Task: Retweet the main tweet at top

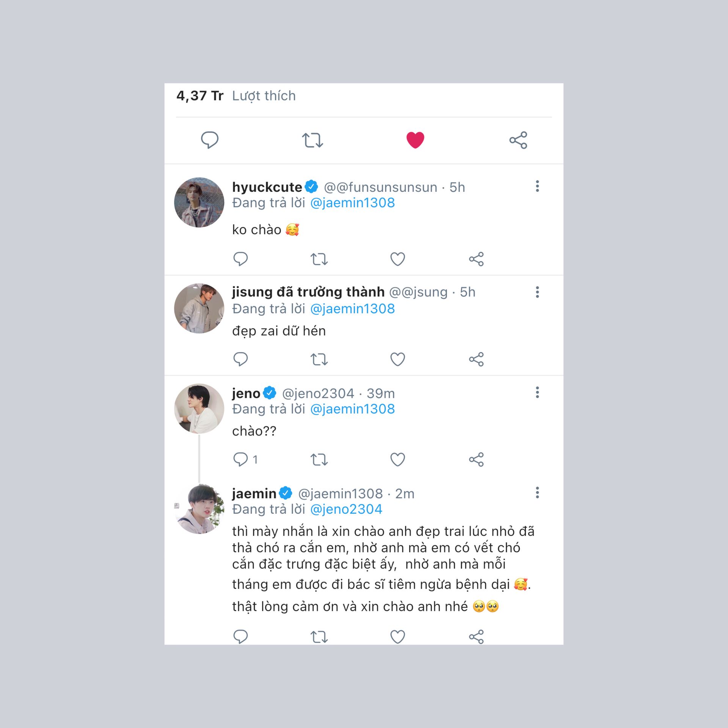Action: [x=312, y=140]
